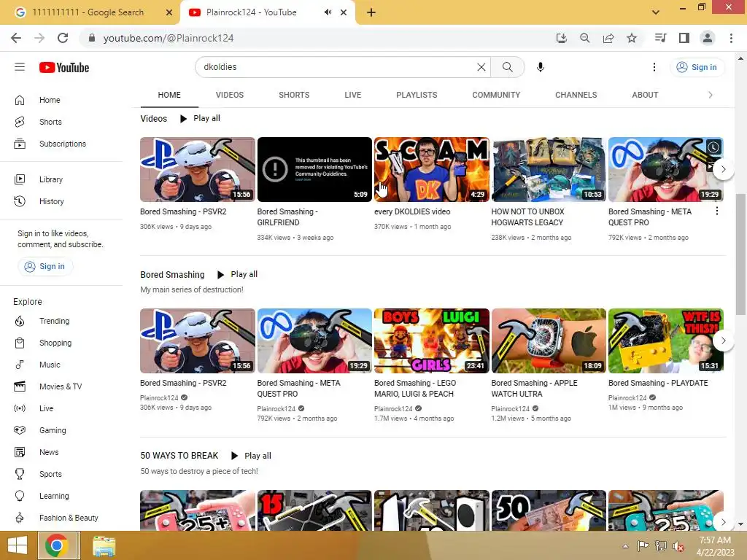
Task: Open Chrome zoom indicator icon
Action: pos(584,38)
